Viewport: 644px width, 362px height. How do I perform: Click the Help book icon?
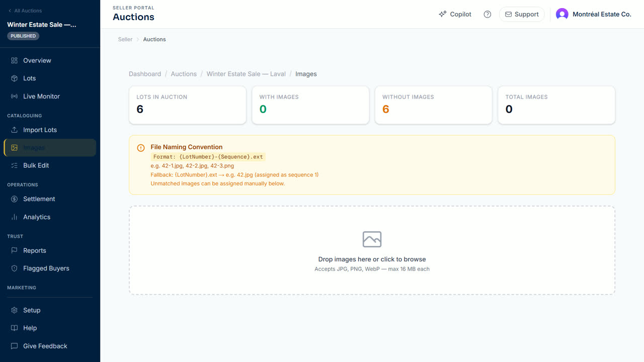click(x=14, y=328)
